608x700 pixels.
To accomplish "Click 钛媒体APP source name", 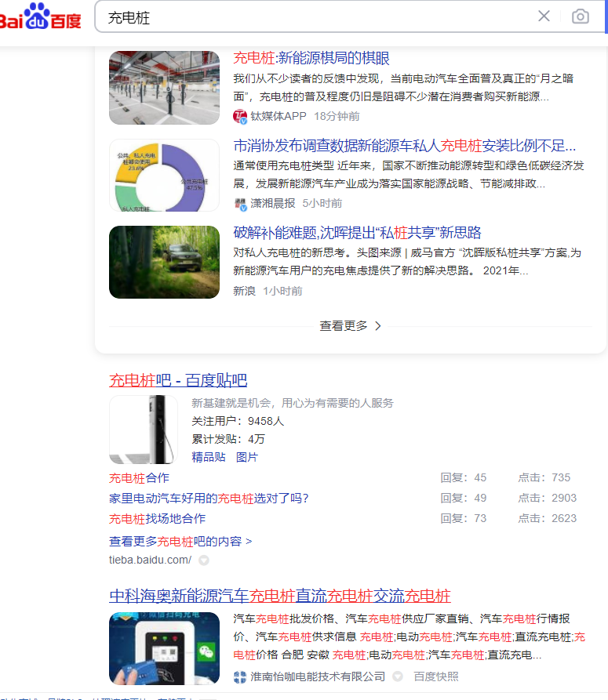I will coord(279,117).
